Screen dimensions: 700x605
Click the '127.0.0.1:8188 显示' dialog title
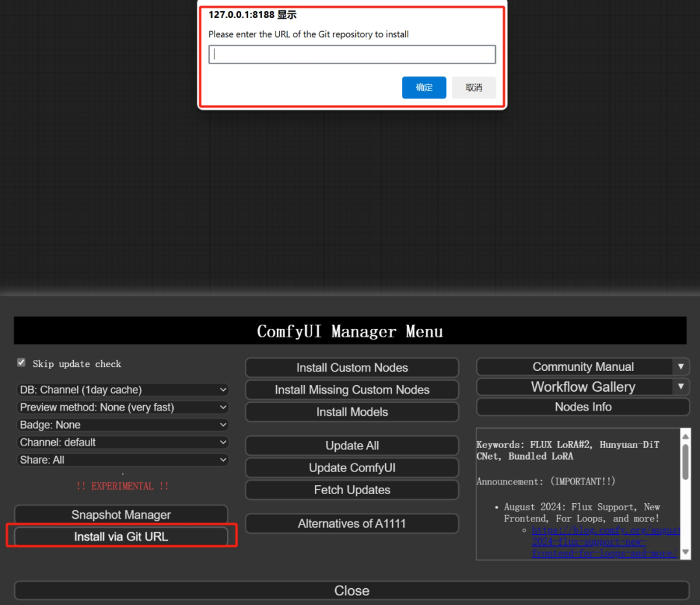(252, 15)
